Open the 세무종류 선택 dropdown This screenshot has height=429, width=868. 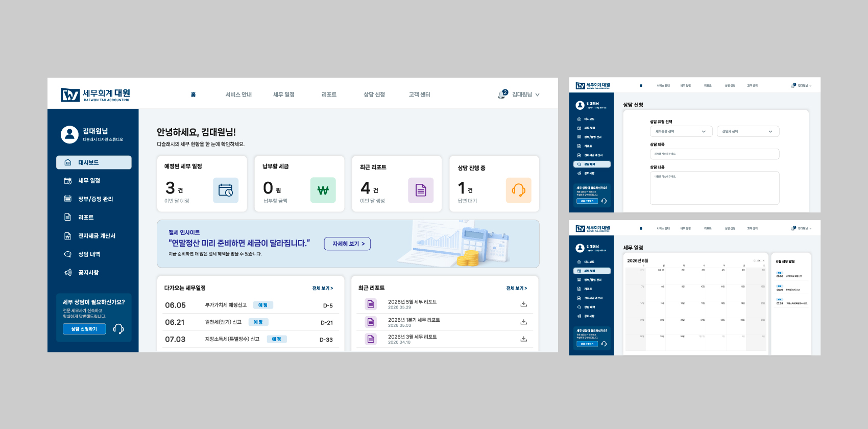pyautogui.click(x=681, y=131)
